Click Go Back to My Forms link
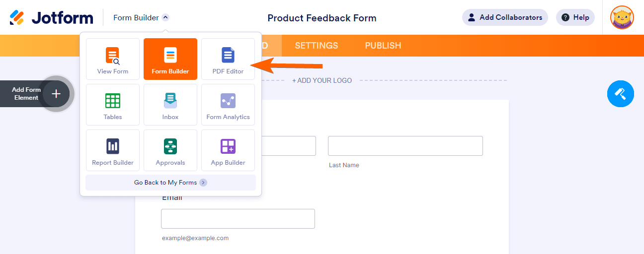Image resolution: width=644 pixels, height=254 pixels. click(x=170, y=183)
